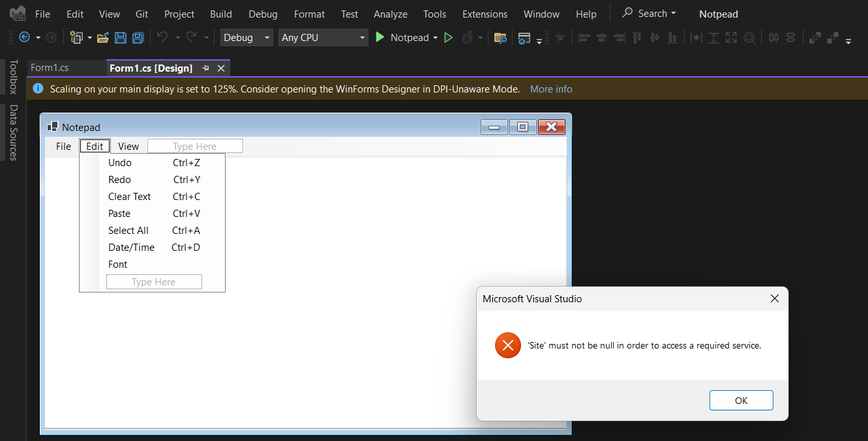This screenshot has height=441, width=868.
Task: Open the Extensions menu
Action: pyautogui.click(x=485, y=14)
